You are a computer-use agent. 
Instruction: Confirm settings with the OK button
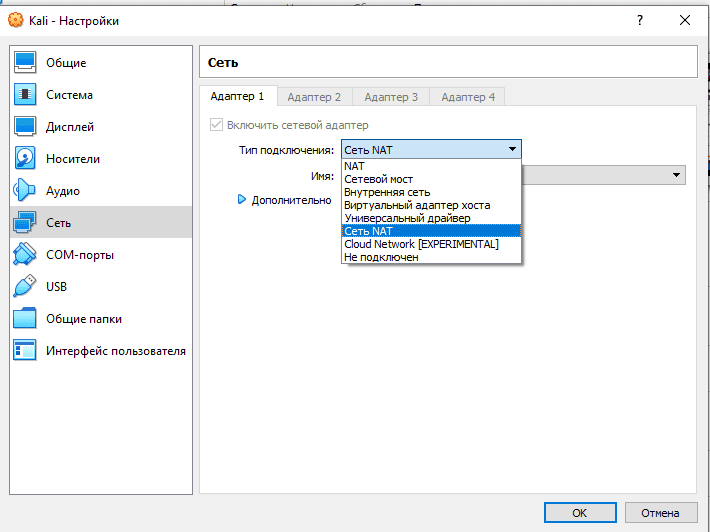(580, 512)
